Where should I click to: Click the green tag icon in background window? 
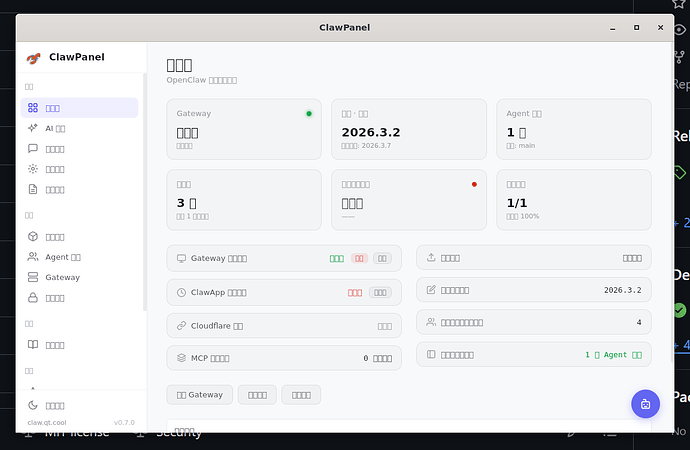680,172
